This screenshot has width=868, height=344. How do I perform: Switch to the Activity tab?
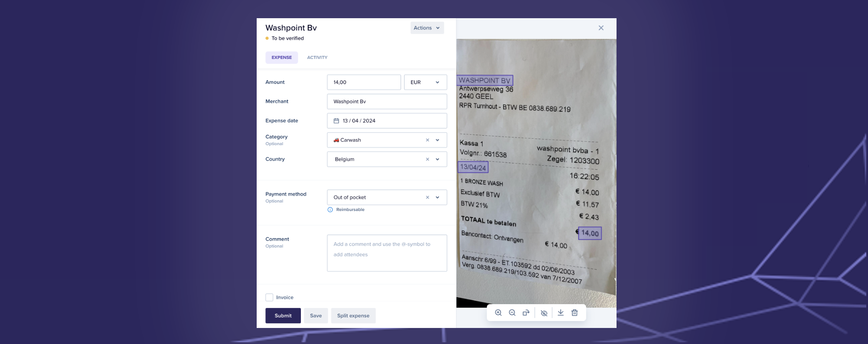(x=317, y=58)
